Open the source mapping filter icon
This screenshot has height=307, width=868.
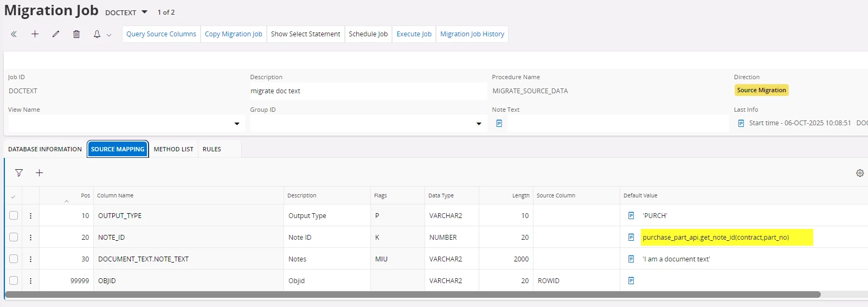pos(19,173)
